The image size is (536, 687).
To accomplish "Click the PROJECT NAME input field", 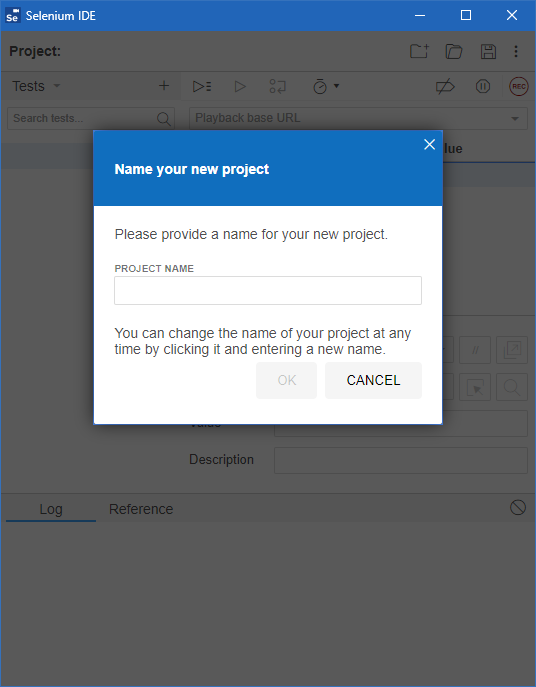I will coord(268,290).
